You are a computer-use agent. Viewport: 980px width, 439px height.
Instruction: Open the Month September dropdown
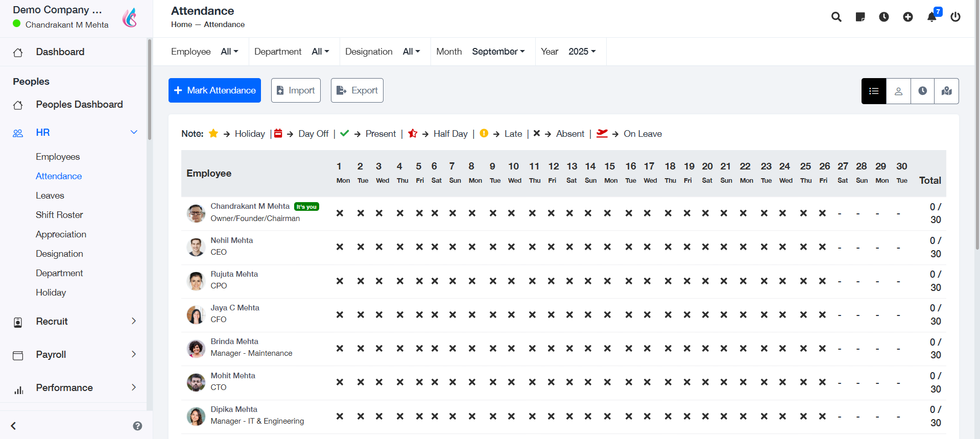tap(498, 52)
